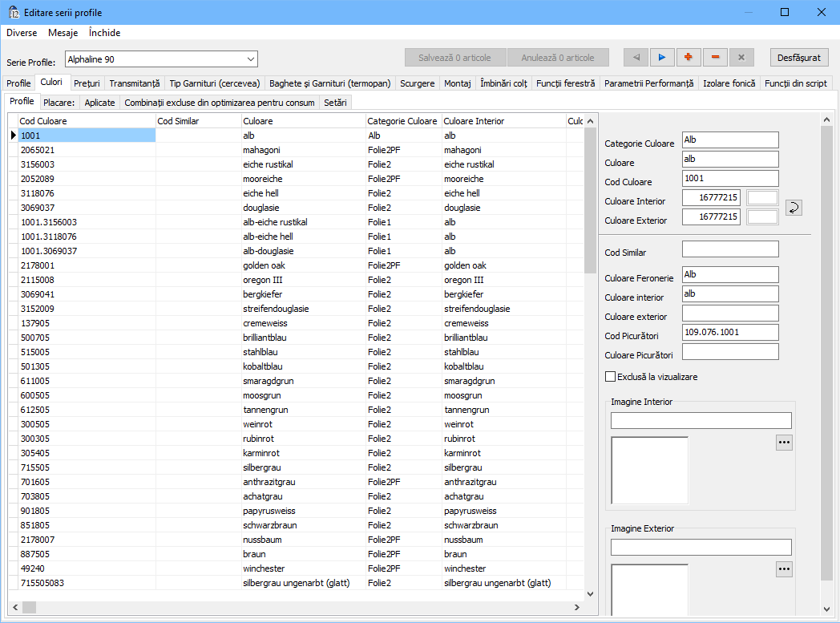The height and width of the screenshot is (623, 840).
Task: Open the Mesaje menu
Action: [63, 33]
